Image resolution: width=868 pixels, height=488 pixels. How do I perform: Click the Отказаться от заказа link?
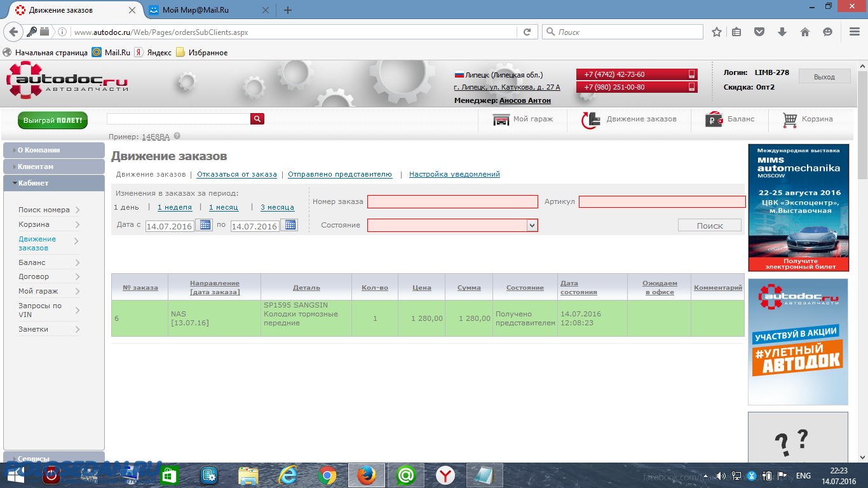pyautogui.click(x=237, y=174)
